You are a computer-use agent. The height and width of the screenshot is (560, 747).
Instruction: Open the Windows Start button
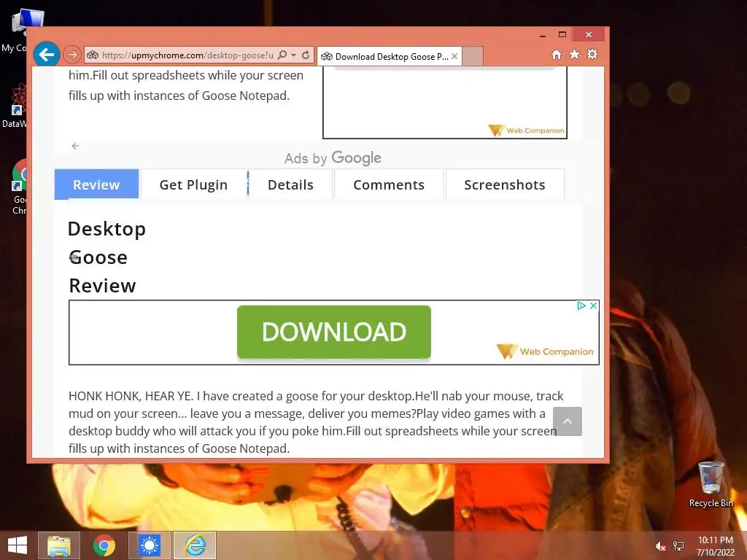(18, 545)
